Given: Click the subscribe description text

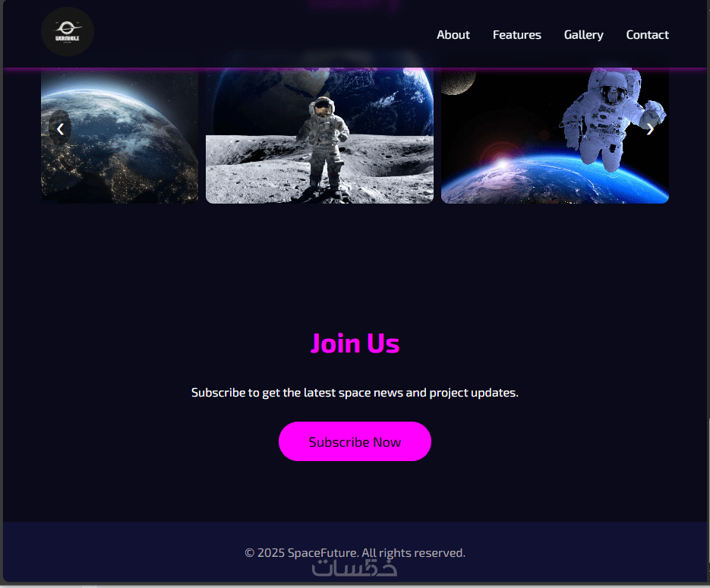Looking at the screenshot, I should click(355, 392).
